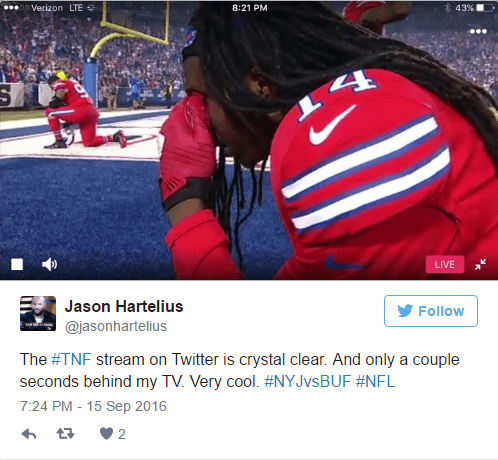The image size is (498, 460).
Task: Retweet using the retweet arrows icon
Action: pos(65,434)
